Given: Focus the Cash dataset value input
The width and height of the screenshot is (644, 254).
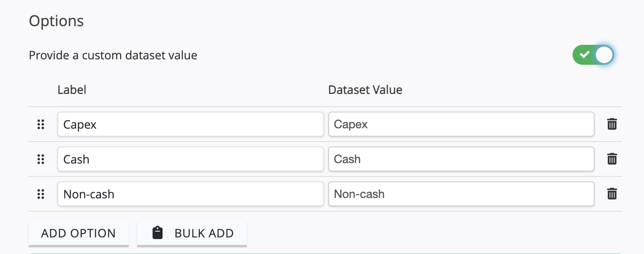Looking at the screenshot, I should tap(461, 159).
